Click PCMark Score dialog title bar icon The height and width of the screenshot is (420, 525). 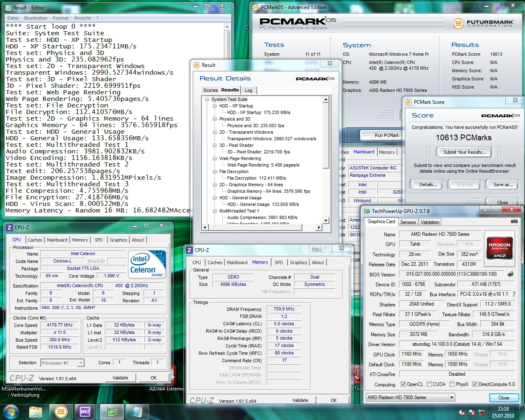click(x=409, y=102)
